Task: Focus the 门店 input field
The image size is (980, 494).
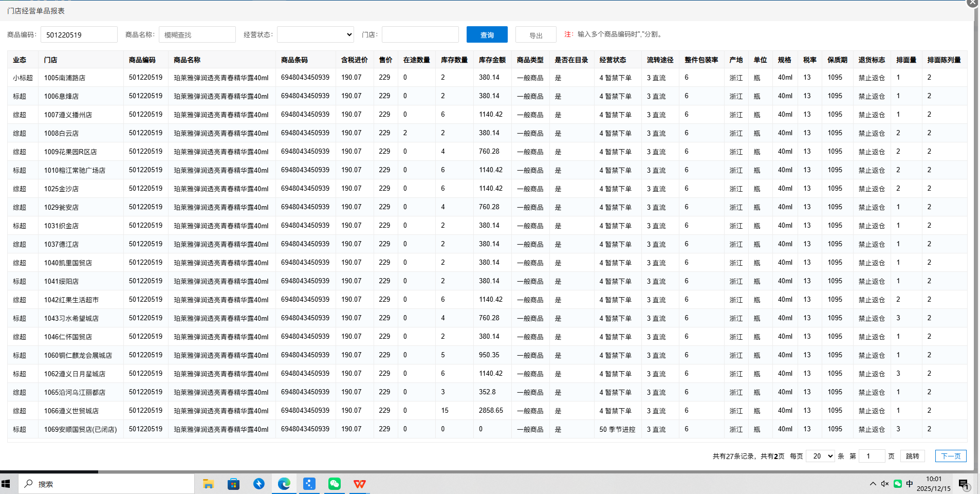Action: click(x=420, y=34)
